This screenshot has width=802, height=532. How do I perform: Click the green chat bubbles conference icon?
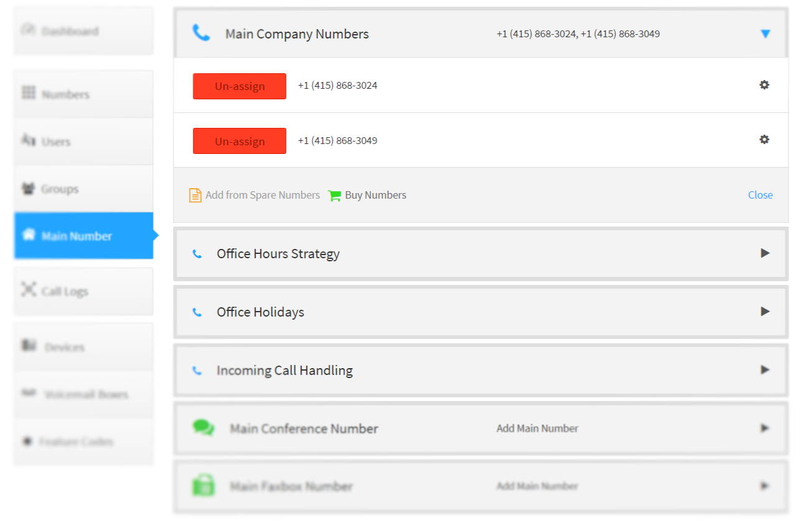pyautogui.click(x=203, y=428)
